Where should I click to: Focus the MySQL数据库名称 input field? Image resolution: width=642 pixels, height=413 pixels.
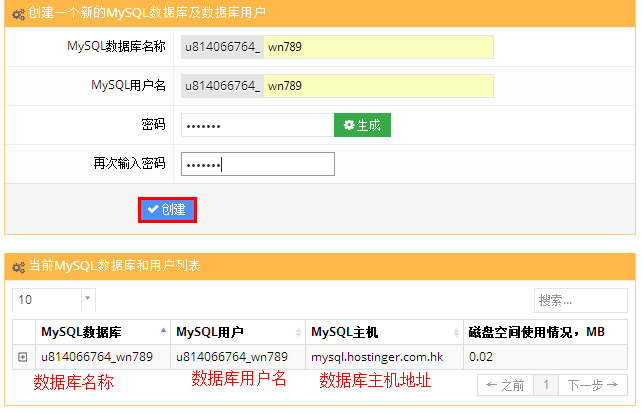pos(378,48)
